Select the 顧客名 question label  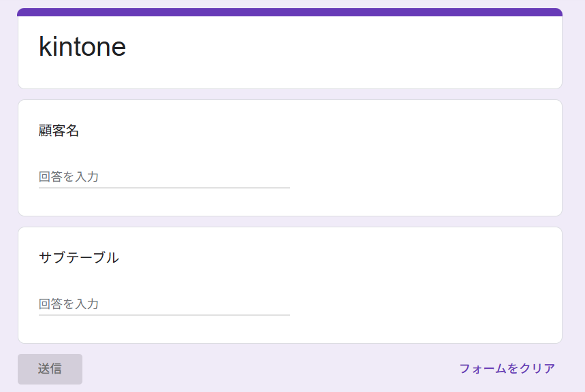59,131
